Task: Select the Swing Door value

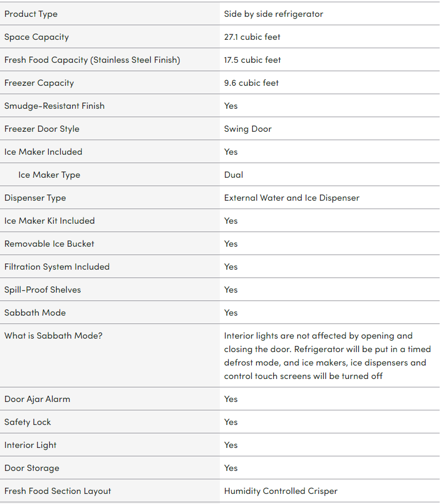Action: pyautogui.click(x=248, y=129)
